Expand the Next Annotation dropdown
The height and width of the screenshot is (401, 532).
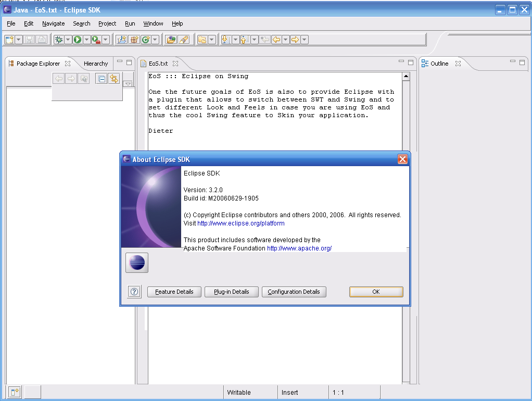point(235,40)
